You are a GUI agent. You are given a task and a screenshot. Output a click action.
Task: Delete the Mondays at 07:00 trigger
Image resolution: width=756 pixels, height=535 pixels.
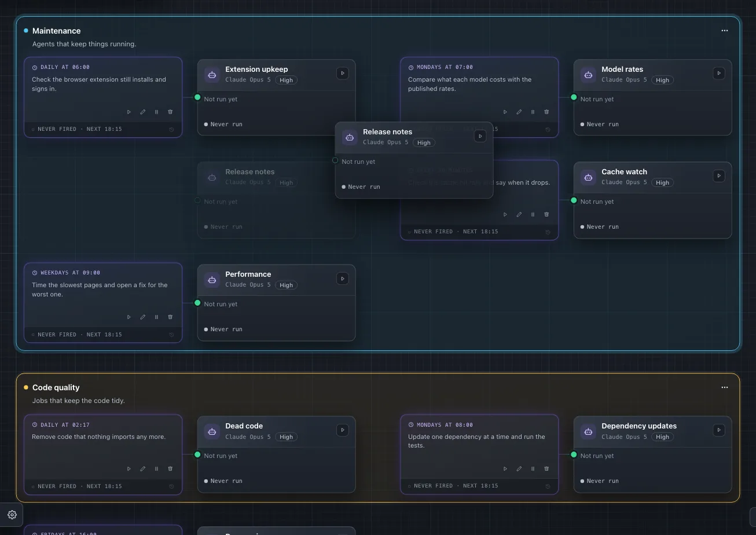point(546,112)
